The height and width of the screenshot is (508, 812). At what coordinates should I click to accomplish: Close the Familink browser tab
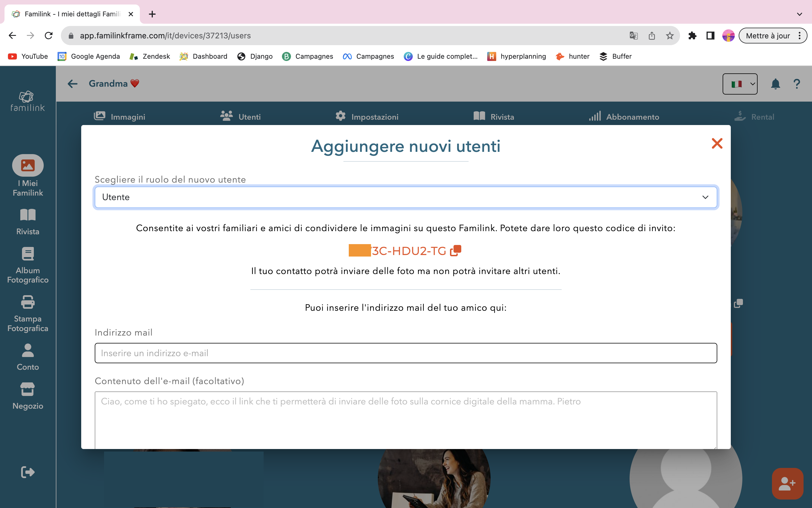pos(131,14)
